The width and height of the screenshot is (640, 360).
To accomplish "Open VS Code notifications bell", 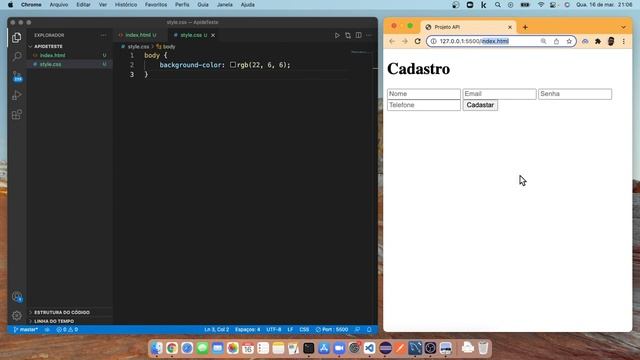I will [369, 329].
